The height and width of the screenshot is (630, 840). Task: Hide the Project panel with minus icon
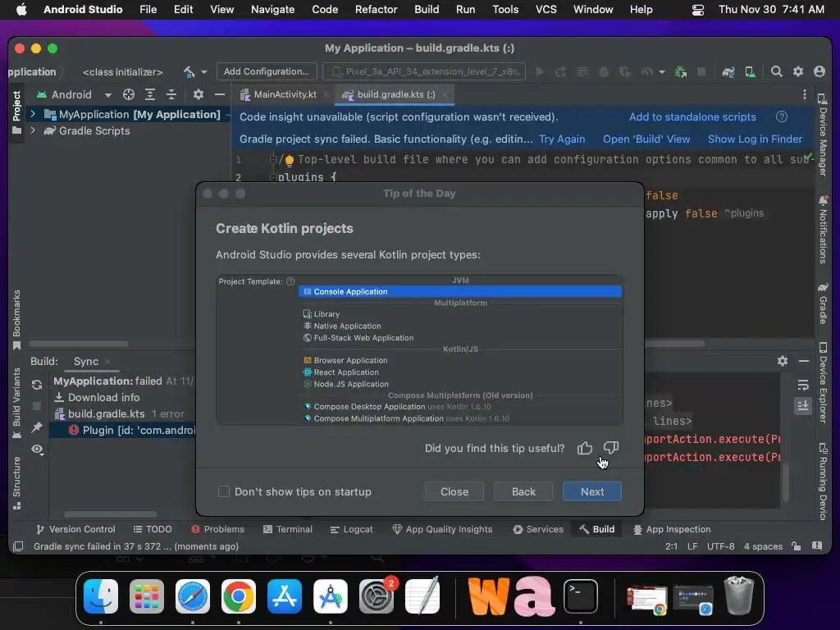pyautogui.click(x=219, y=94)
